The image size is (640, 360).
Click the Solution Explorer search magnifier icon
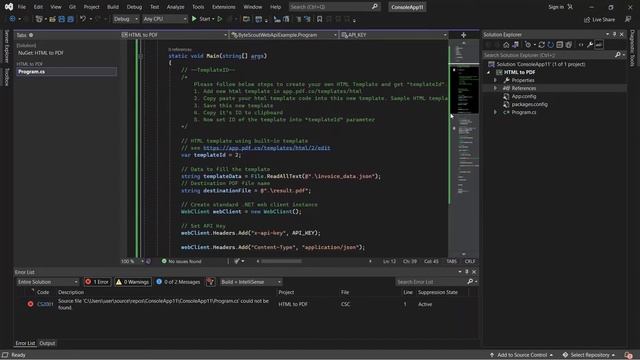pyautogui.click(x=618, y=55)
